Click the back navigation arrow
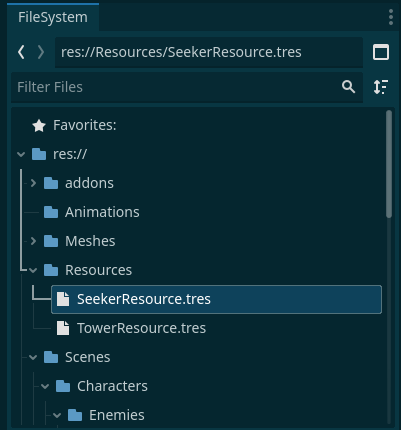Screen dimensions: 401x430 pos(21,52)
